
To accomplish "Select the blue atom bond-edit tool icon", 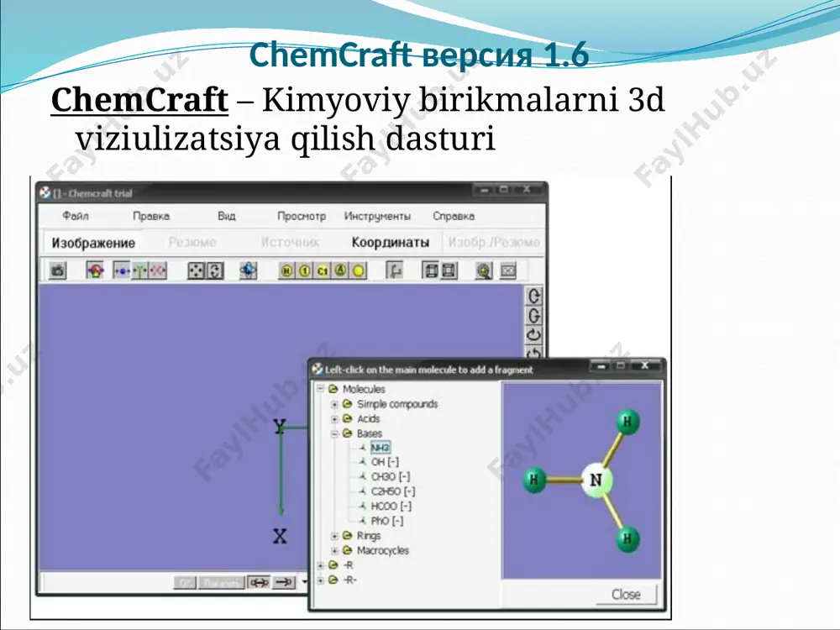I will pyautogui.click(x=122, y=270).
